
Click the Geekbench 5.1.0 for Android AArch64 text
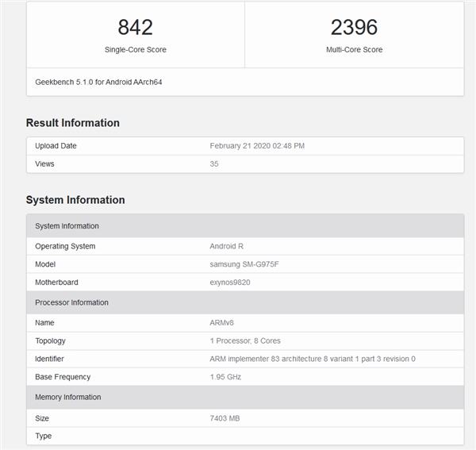[x=99, y=82]
